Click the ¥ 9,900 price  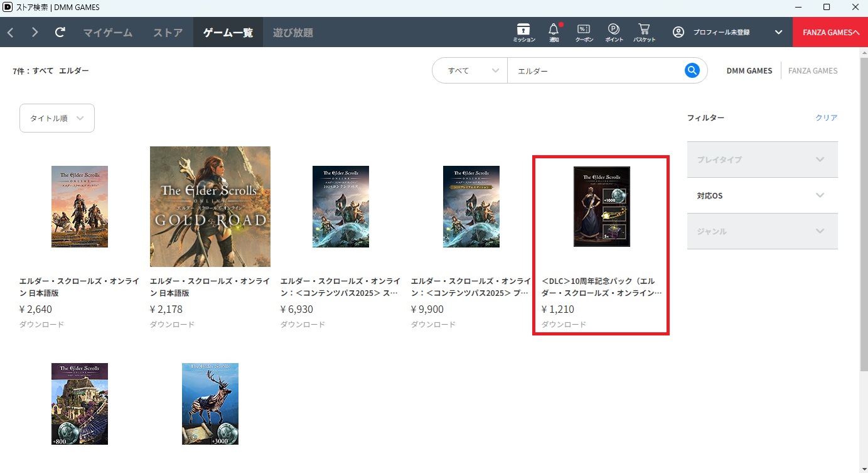(427, 309)
